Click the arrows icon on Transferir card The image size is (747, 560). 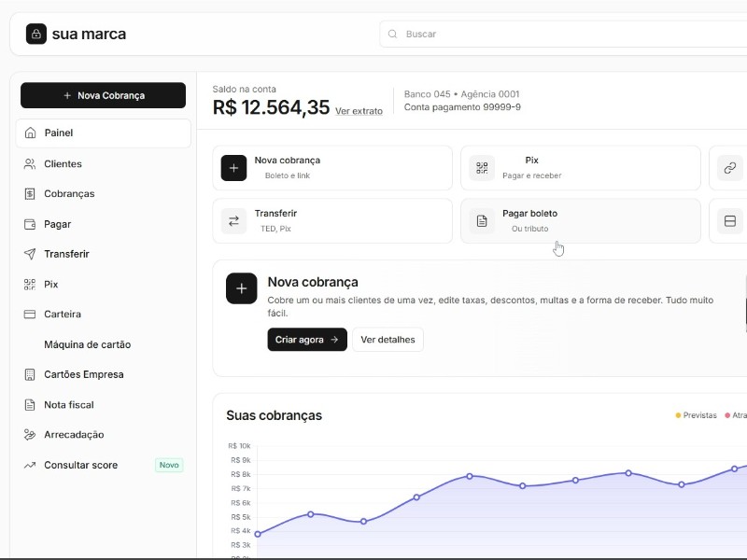[233, 221]
